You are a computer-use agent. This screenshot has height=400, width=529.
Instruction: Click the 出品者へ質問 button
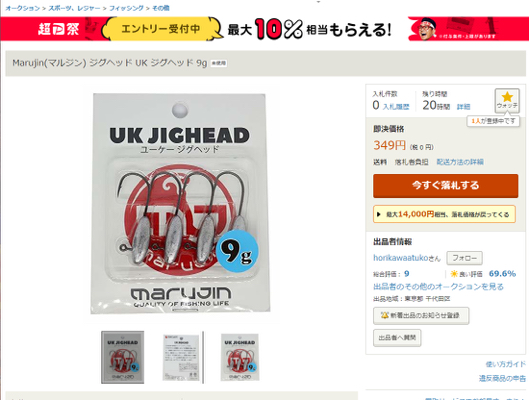[x=397, y=338]
